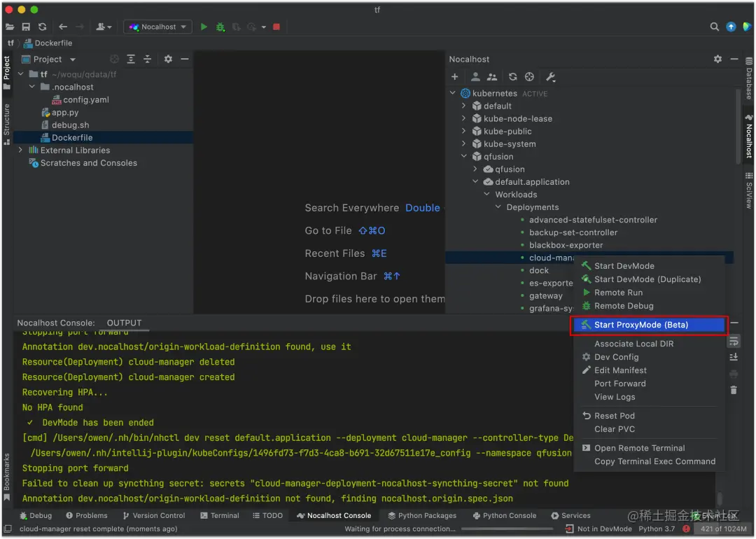Viewport: 756px width, 539px height.
Task: Click memory indicator 421 of 1024M
Action: tap(723, 529)
